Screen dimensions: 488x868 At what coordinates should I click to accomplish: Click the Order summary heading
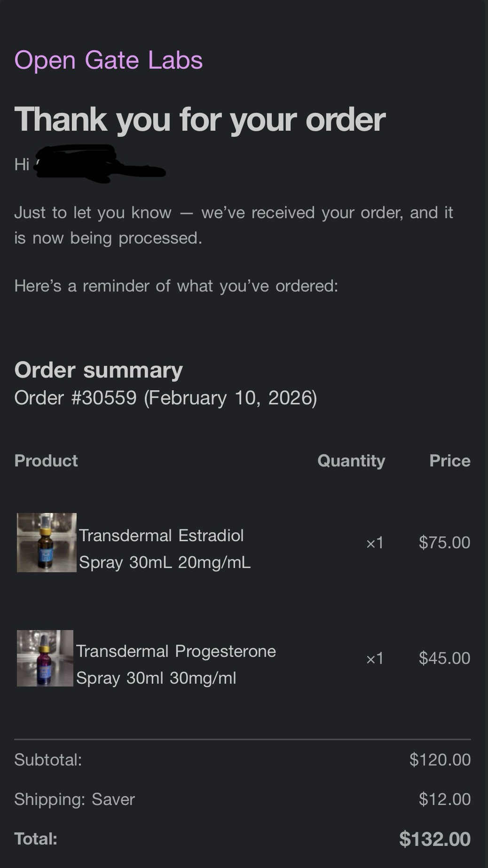tap(98, 370)
